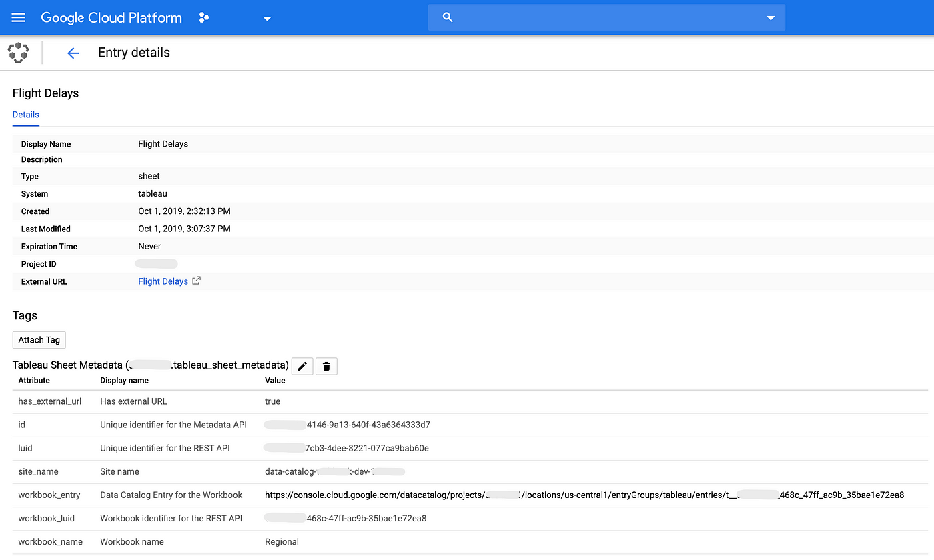Click the project selector hexagon-dots icon
This screenshot has width=934, height=560.
204,18
